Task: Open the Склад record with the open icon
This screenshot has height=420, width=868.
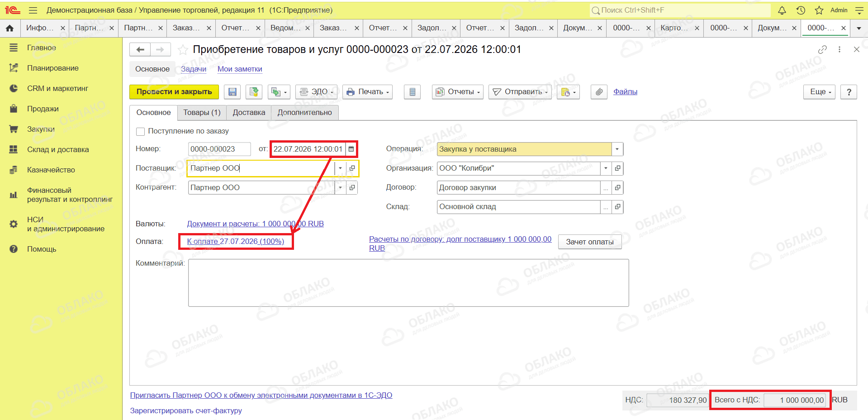Action: [x=617, y=207]
